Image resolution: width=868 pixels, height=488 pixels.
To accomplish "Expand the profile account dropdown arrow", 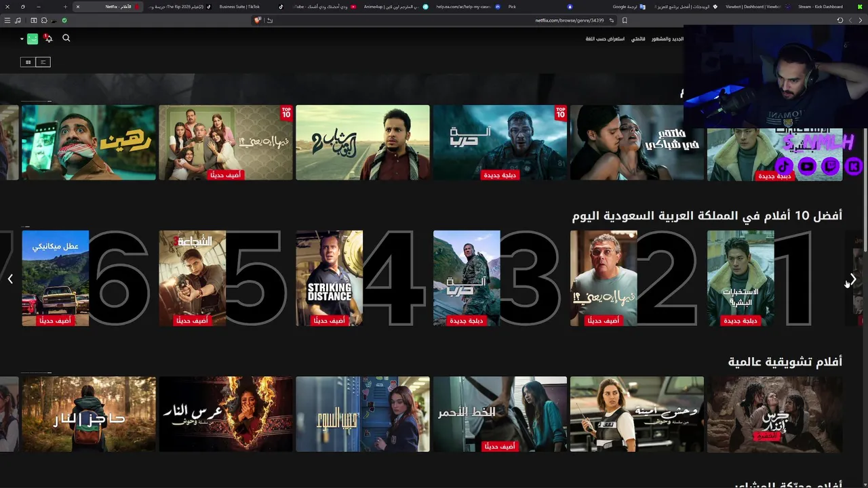I will [22, 39].
